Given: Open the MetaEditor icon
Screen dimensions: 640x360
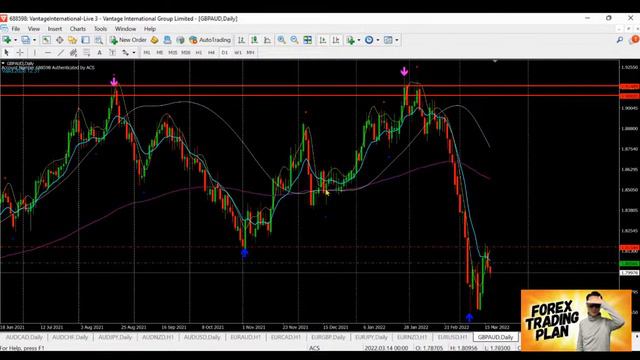Looking at the screenshot, I should [154, 40].
